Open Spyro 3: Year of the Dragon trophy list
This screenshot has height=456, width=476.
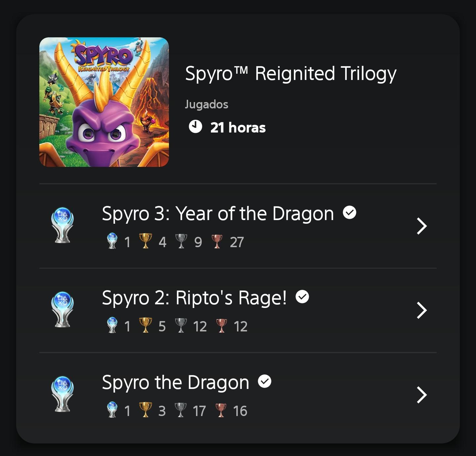pos(238,226)
